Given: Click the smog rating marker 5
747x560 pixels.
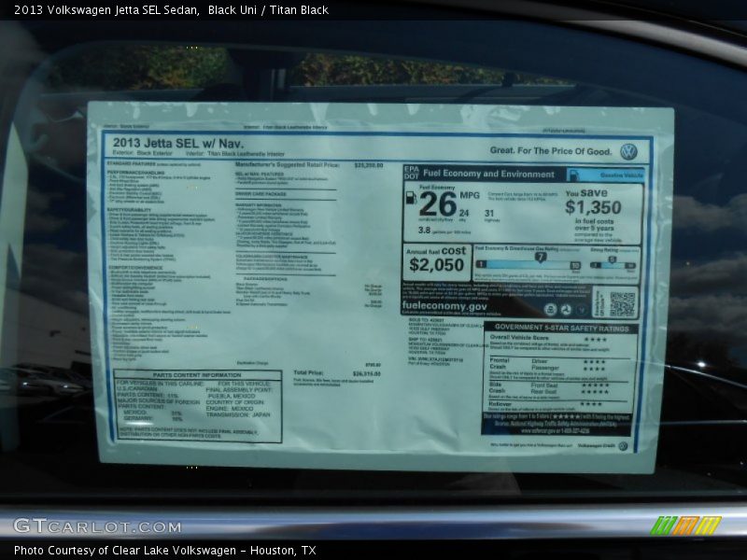Looking at the screenshot, I should tap(613, 259).
